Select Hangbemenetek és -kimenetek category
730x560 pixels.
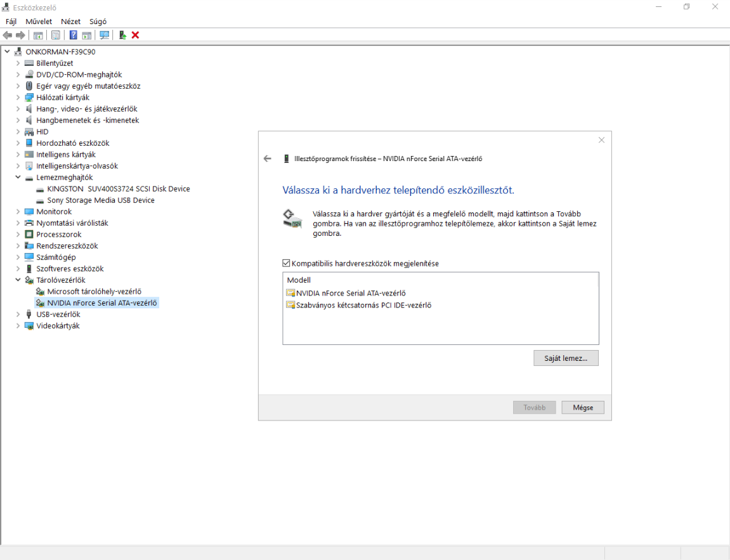(88, 120)
